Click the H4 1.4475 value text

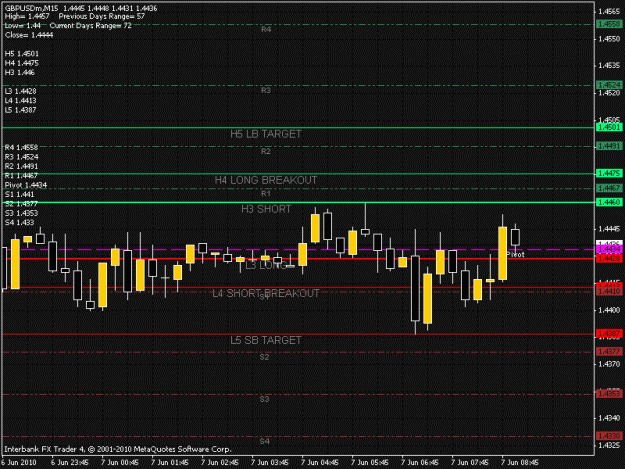coord(22,63)
